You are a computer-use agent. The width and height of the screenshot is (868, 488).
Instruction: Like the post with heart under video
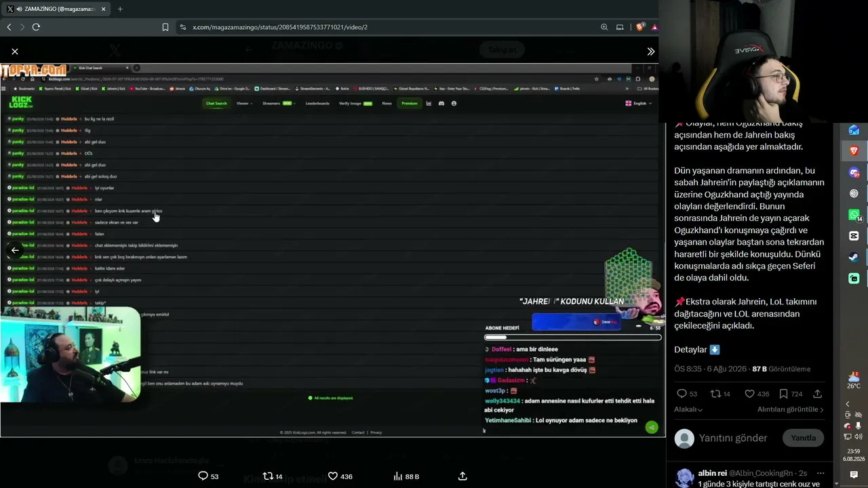(x=333, y=476)
